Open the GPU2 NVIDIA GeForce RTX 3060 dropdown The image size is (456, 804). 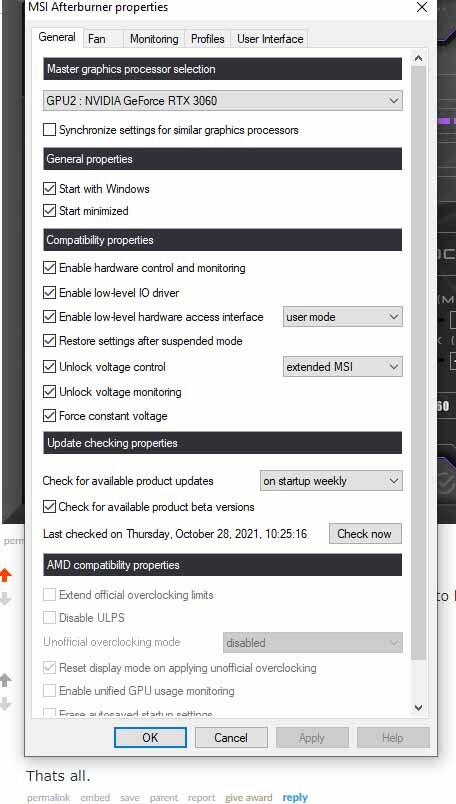pyautogui.click(x=223, y=100)
